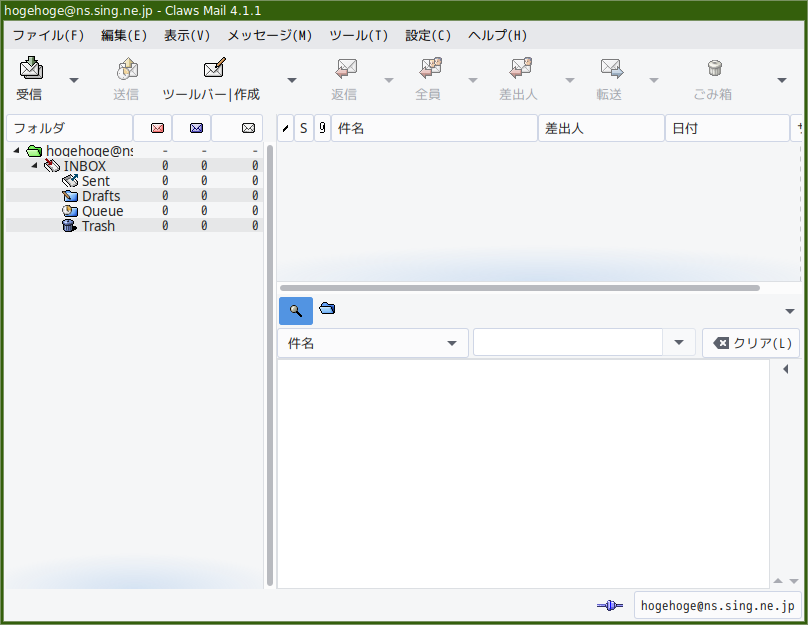Open the search history dropdown arrow
Viewport: 808px width, 625px height.
tap(679, 343)
